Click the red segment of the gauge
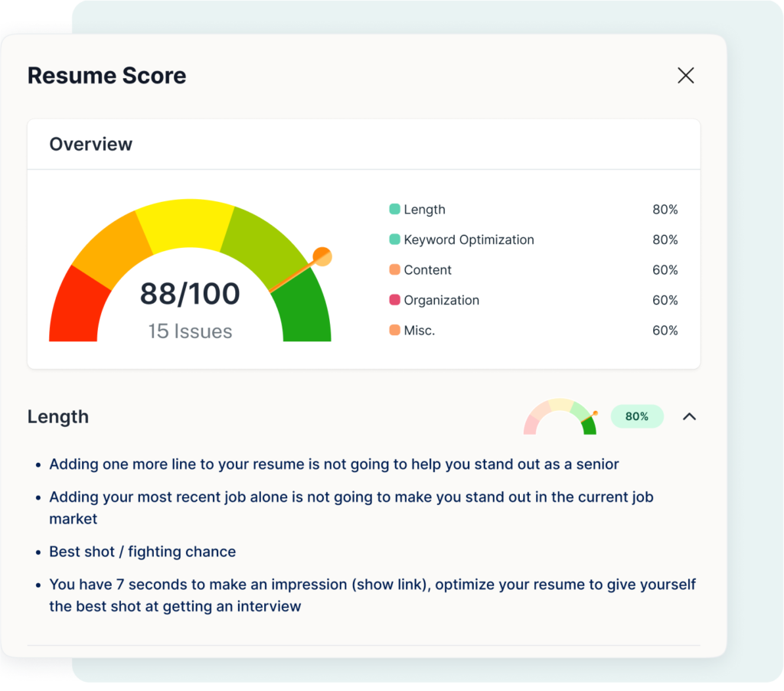The width and height of the screenshot is (784, 691). click(x=74, y=310)
